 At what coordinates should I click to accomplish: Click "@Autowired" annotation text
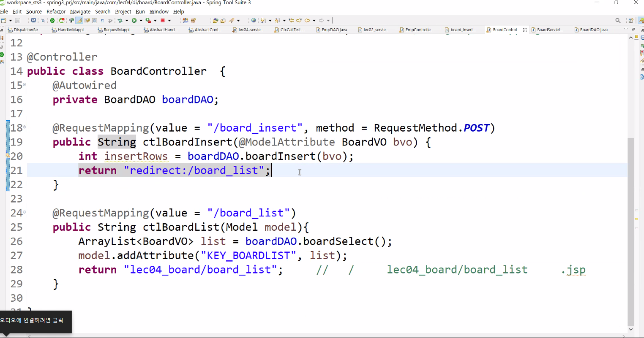pos(84,85)
